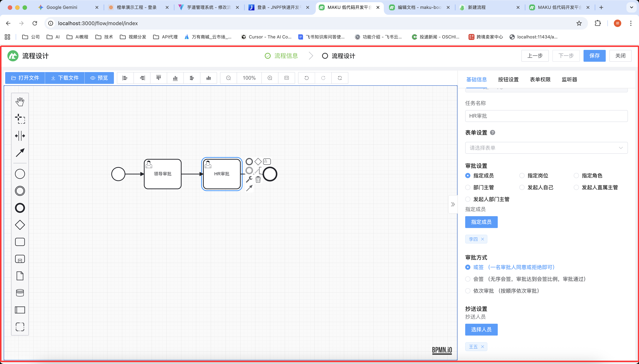Image resolution: width=639 pixels, height=364 pixels.
Task: Click the zoom out magnifier icon
Action: (228, 78)
